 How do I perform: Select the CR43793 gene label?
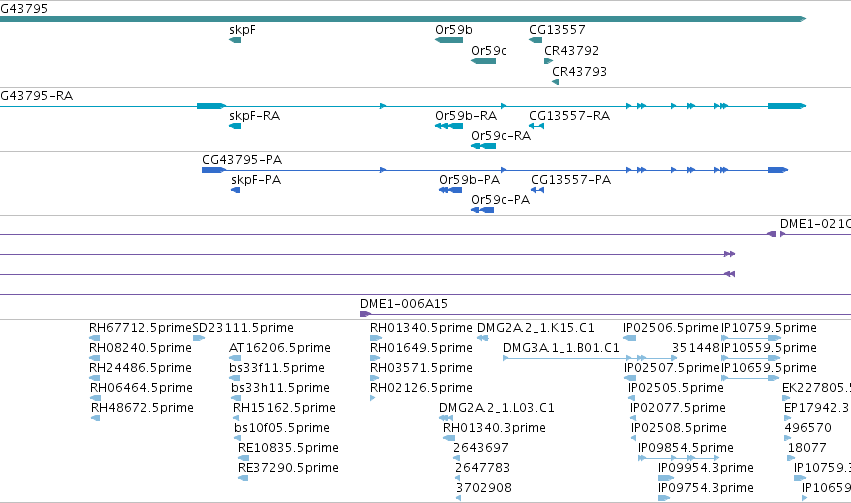coord(579,71)
